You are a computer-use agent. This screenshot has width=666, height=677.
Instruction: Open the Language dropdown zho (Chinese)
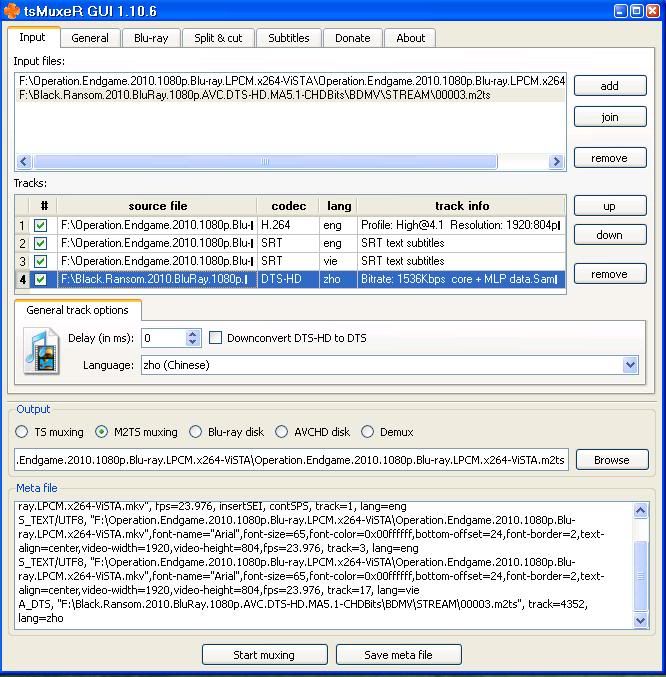pyautogui.click(x=390, y=365)
